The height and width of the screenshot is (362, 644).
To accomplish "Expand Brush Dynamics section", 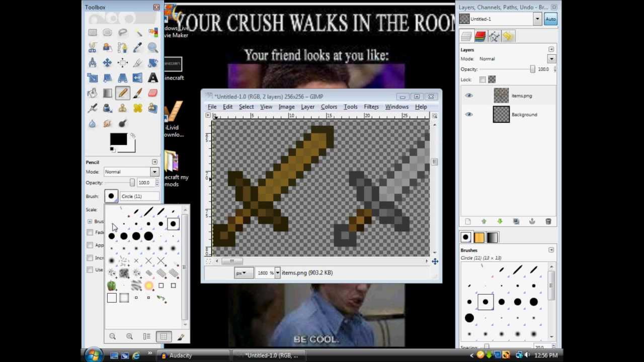I will click(90, 221).
